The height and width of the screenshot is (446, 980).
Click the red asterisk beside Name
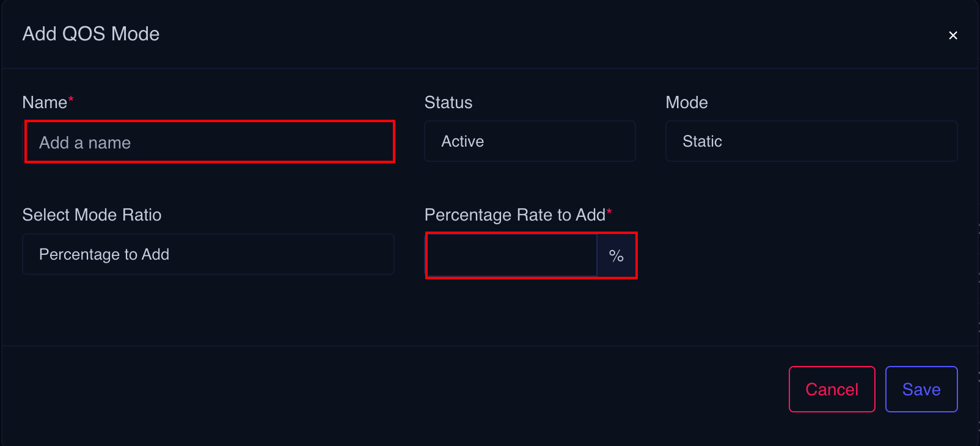[71, 100]
